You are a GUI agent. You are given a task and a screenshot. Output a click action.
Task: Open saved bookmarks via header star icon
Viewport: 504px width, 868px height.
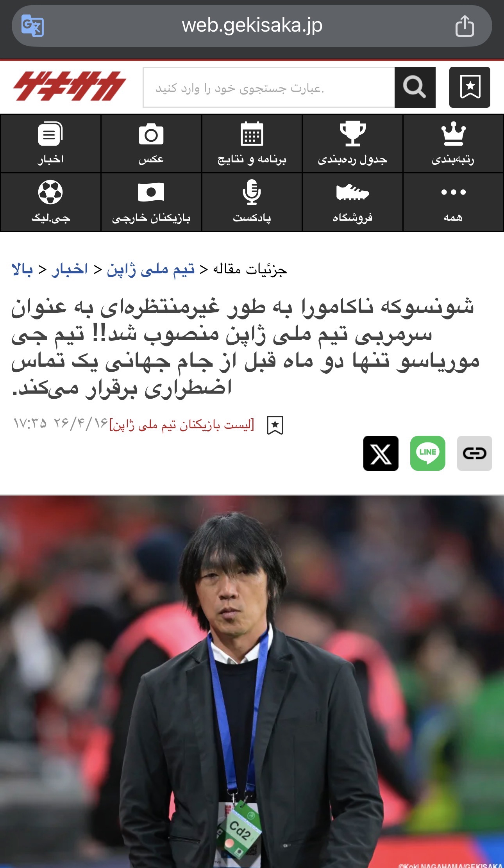tap(470, 87)
